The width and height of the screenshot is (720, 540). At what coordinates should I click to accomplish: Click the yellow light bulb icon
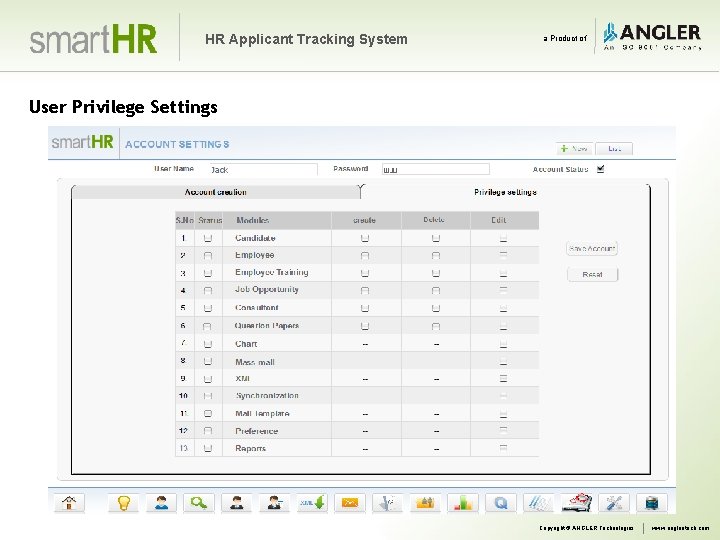coord(123,503)
